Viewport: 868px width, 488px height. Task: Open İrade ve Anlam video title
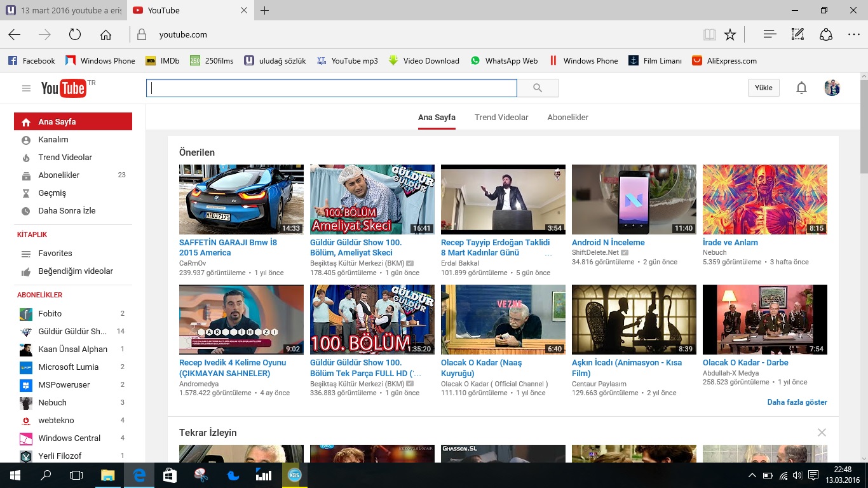[x=730, y=243]
